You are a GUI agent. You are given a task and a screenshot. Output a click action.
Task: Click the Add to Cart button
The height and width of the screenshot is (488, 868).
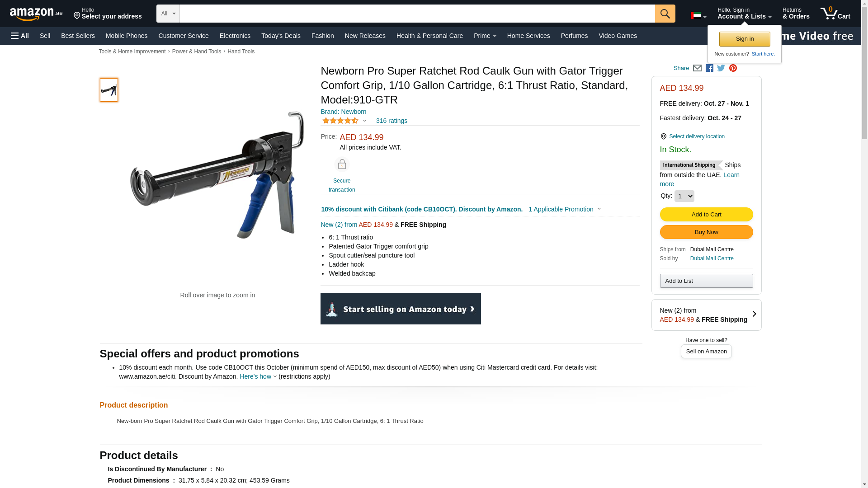pyautogui.click(x=706, y=215)
